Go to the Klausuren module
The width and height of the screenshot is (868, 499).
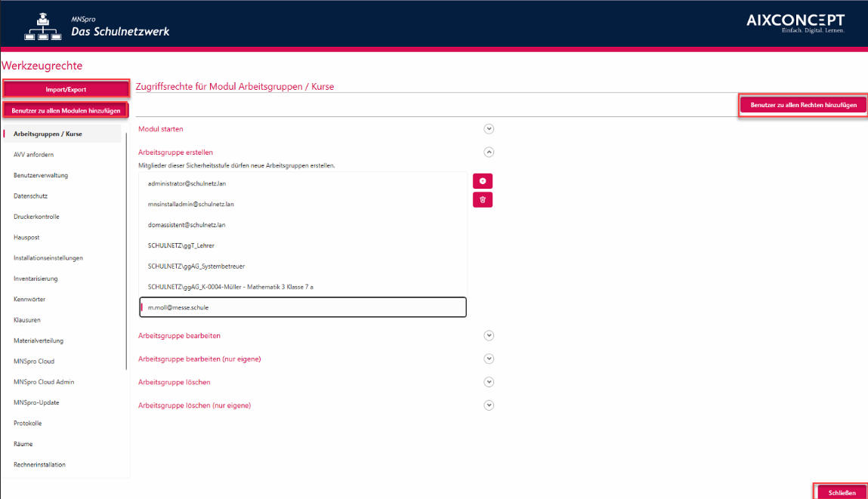[x=27, y=320]
